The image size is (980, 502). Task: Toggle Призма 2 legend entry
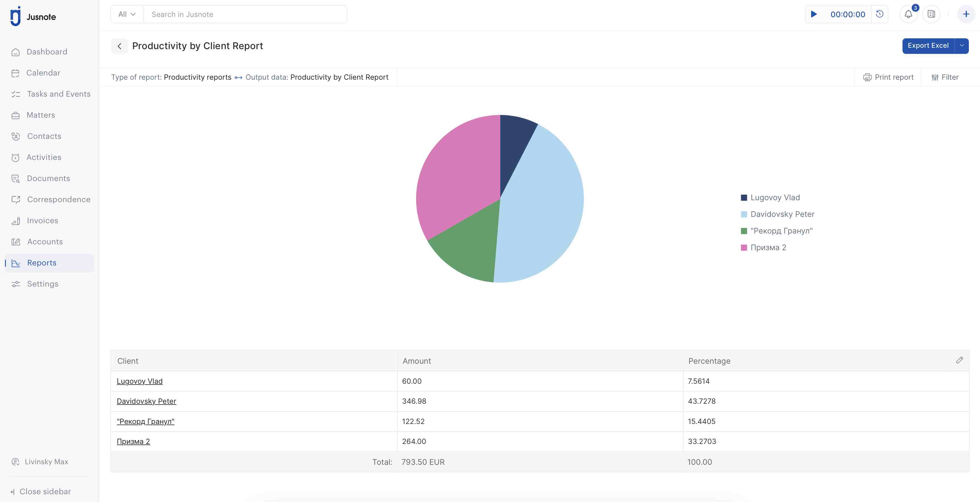(768, 248)
